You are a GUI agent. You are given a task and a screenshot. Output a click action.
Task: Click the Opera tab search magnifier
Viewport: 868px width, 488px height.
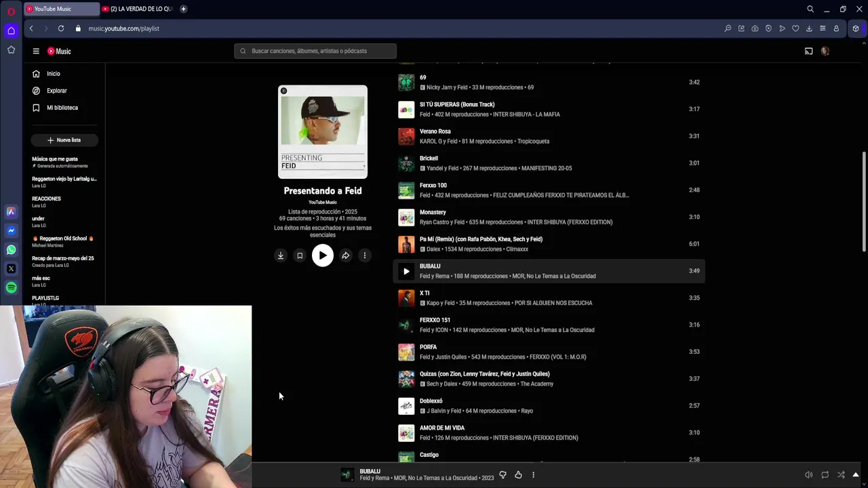(810, 9)
